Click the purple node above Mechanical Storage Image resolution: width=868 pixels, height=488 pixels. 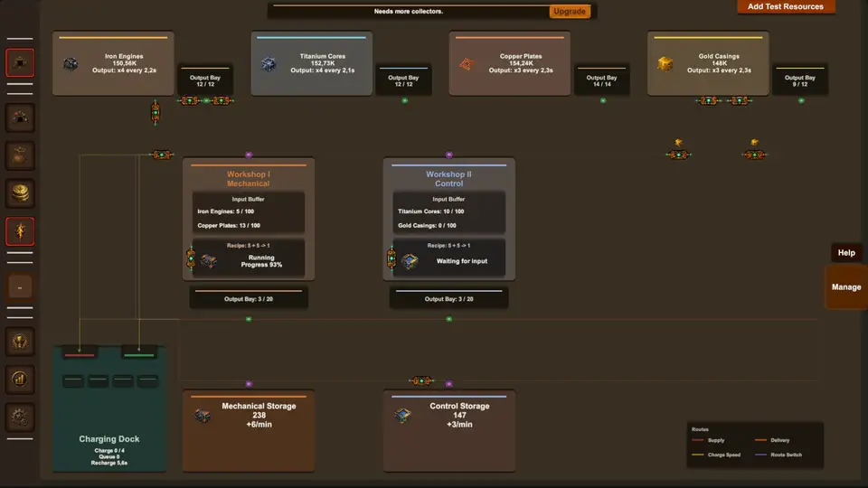249,384
